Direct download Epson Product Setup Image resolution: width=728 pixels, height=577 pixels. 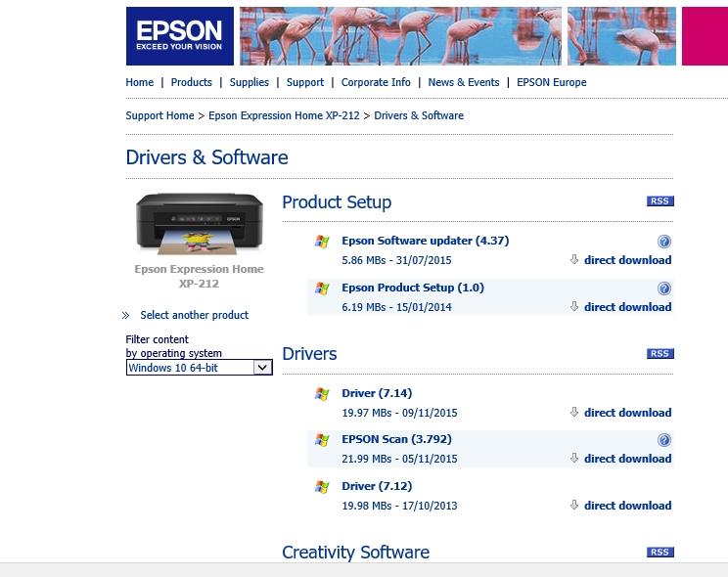point(628,307)
